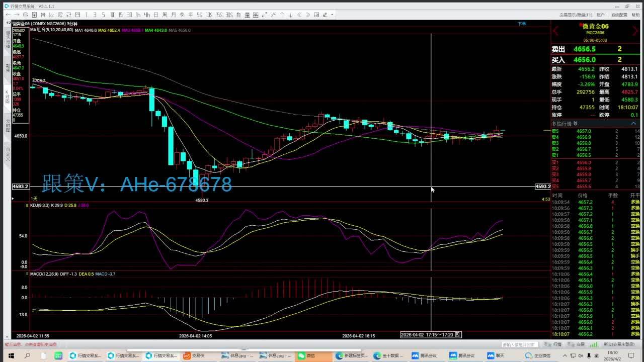Viewport: 644px width, 362px height.
Task: Click the back arrow in the toolbar
Action: (8, 15)
